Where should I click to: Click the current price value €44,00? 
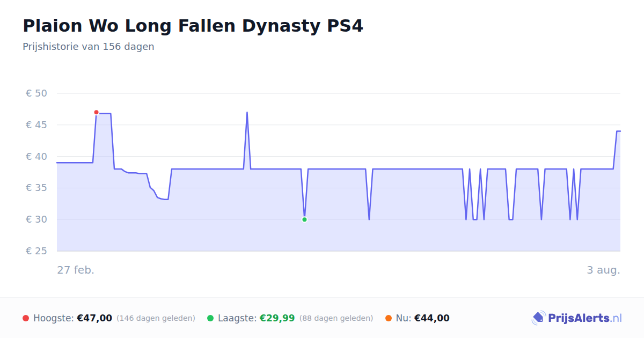click(x=432, y=318)
